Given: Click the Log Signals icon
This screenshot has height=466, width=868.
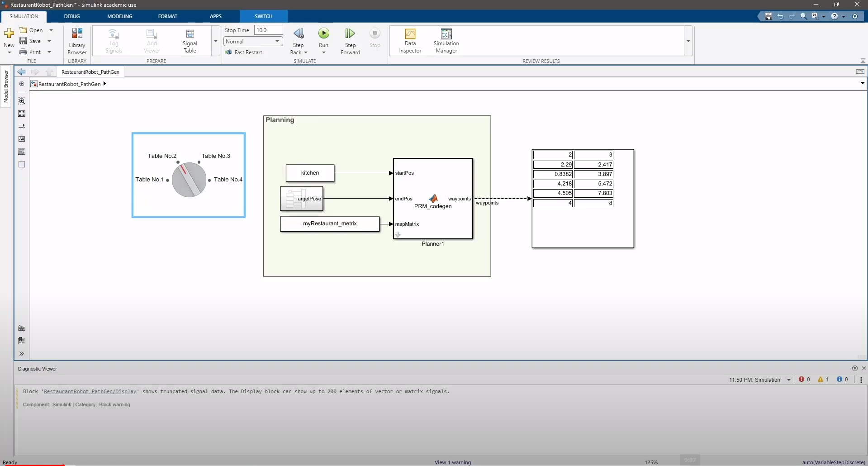Looking at the screenshot, I should [114, 41].
